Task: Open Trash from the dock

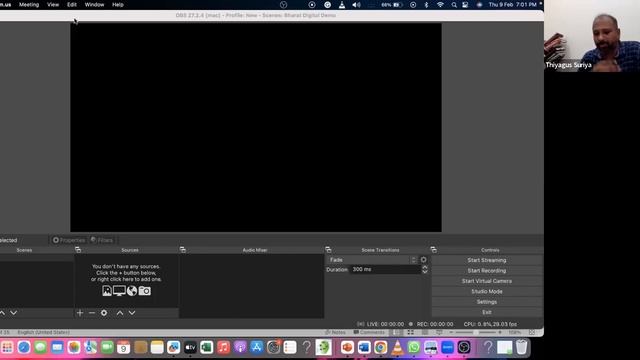Action: (522, 347)
